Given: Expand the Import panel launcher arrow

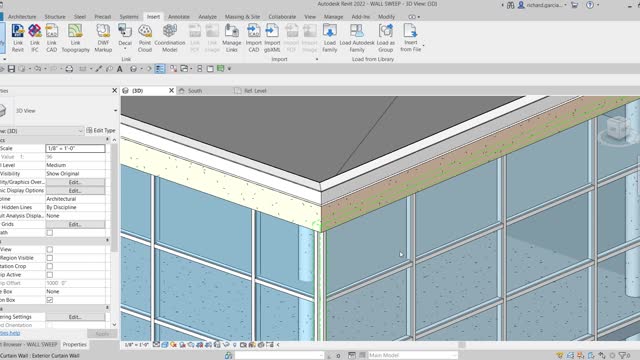Looking at the screenshot, I should coord(317,59).
